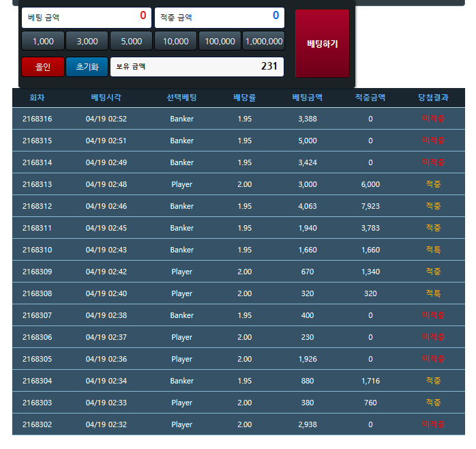
Task: Select the 3,000 chip amount button
Action: point(87,41)
